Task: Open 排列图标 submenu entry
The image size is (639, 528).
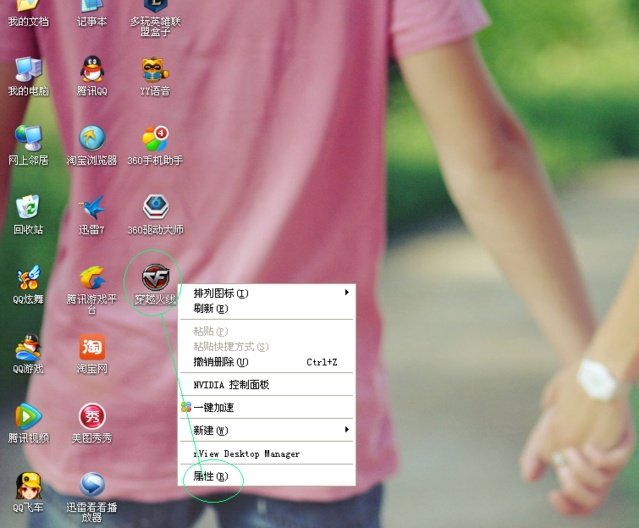Action: [x=267, y=293]
